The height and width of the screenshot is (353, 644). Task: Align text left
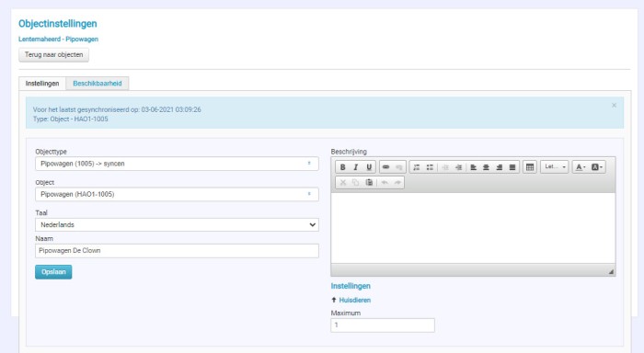click(473, 167)
